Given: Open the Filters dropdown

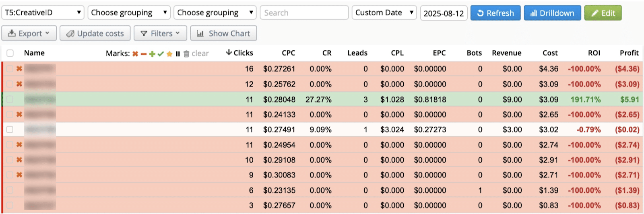Looking at the screenshot, I should (x=160, y=33).
